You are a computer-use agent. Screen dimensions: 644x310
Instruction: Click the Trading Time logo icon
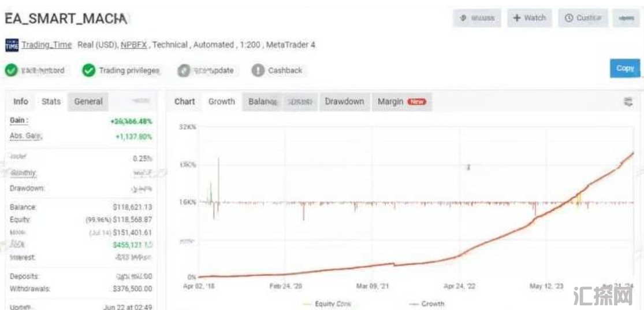coord(12,45)
